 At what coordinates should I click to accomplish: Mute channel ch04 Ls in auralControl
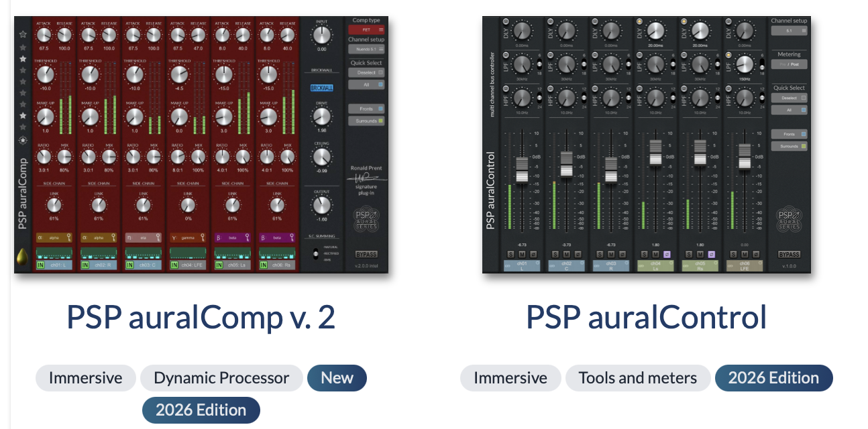(655, 254)
